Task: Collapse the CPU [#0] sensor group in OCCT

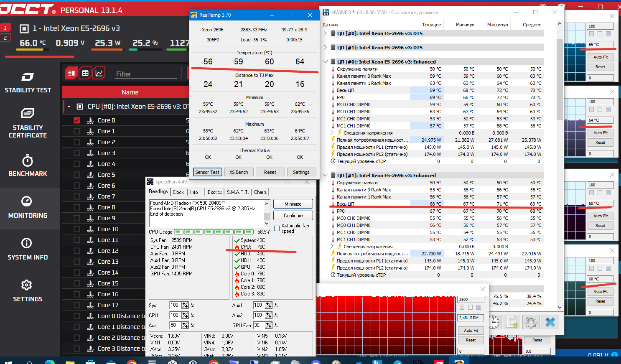Action: pyautogui.click(x=69, y=107)
